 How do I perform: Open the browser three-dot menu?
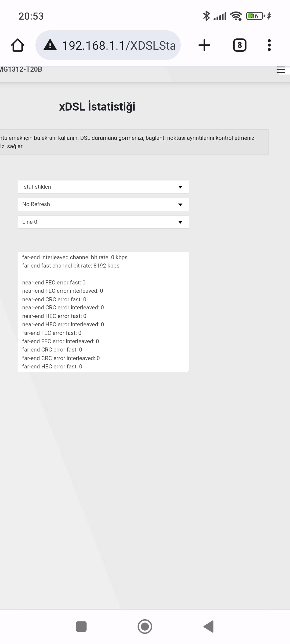[x=269, y=45]
